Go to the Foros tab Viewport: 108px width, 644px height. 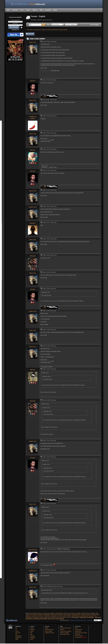(22, 10)
